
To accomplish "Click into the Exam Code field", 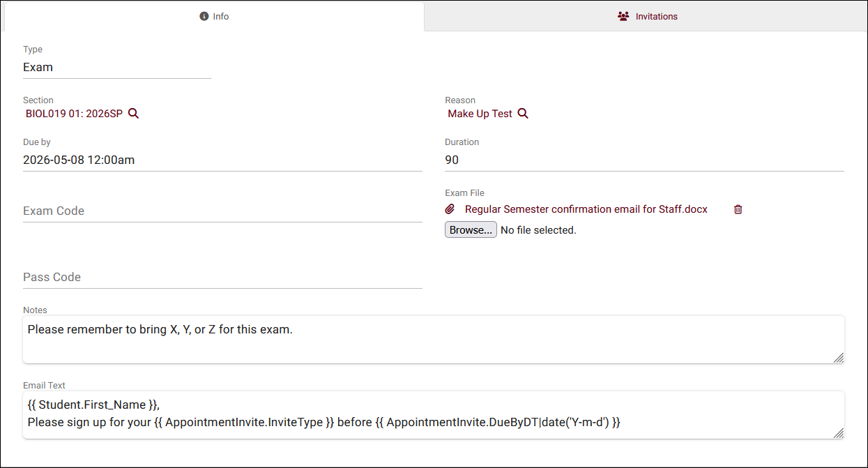I will click(x=222, y=211).
